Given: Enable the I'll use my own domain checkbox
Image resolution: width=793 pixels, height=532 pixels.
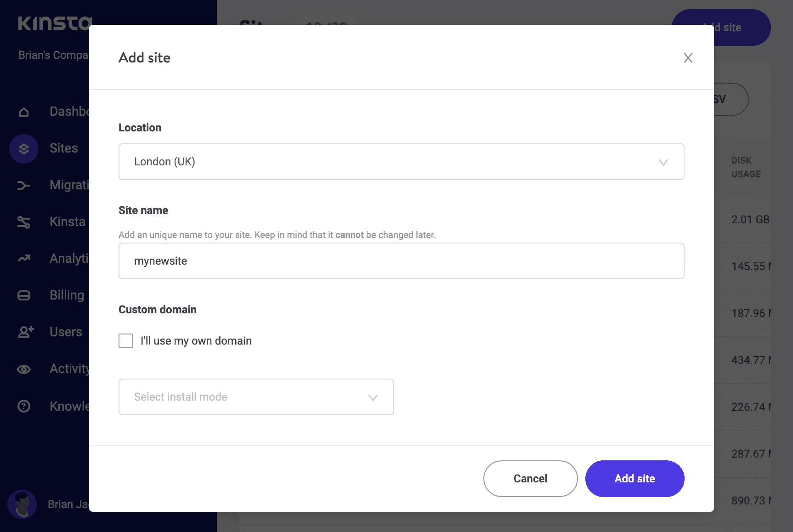Looking at the screenshot, I should 125,341.
